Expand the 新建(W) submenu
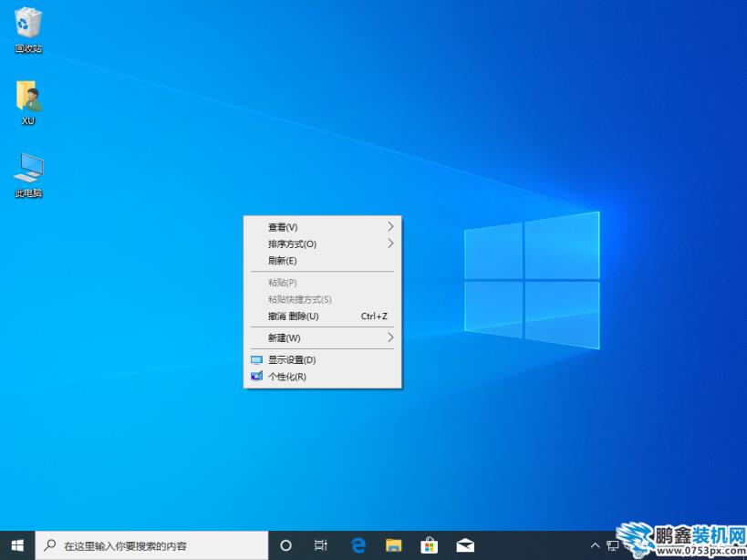747x560 pixels. [x=323, y=338]
